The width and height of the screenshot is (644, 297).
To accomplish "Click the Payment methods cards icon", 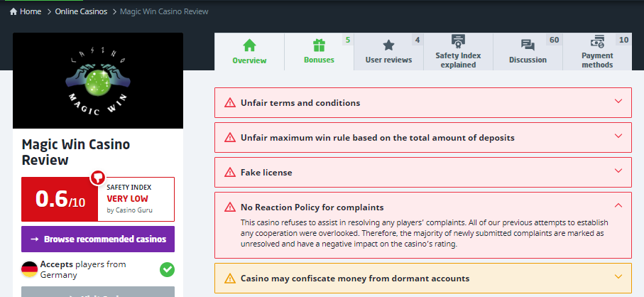I will [x=597, y=40].
